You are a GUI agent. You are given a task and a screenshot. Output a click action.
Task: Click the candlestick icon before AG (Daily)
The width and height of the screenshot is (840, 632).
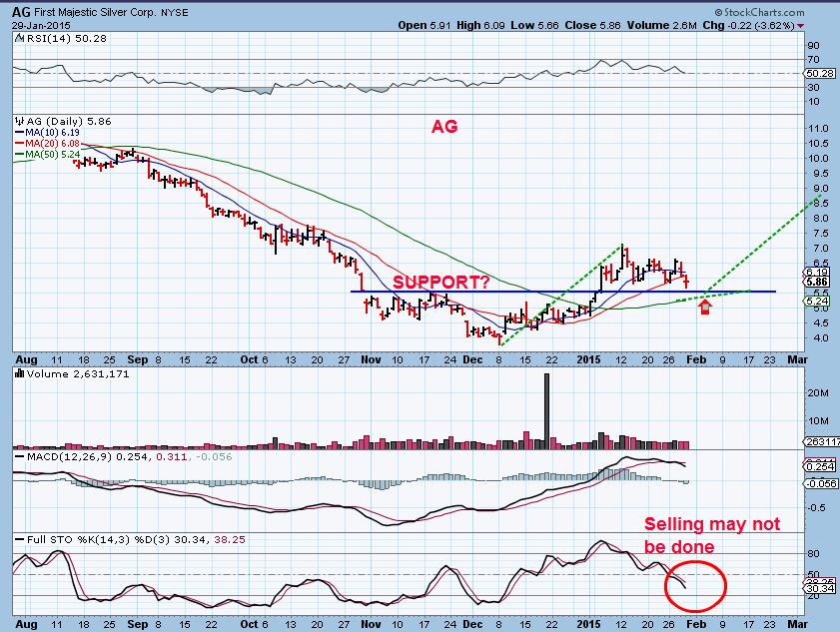20,121
